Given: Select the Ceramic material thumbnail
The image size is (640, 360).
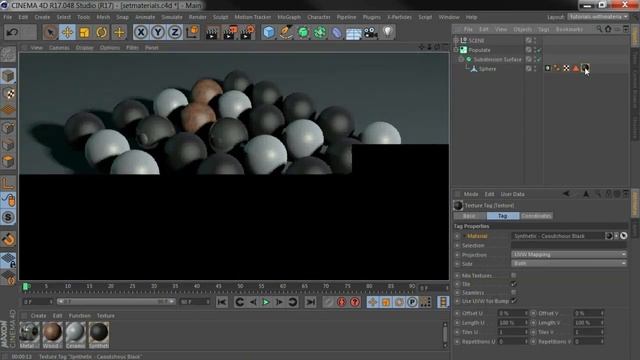Looking at the screenshot, I should pyautogui.click(x=76, y=335).
